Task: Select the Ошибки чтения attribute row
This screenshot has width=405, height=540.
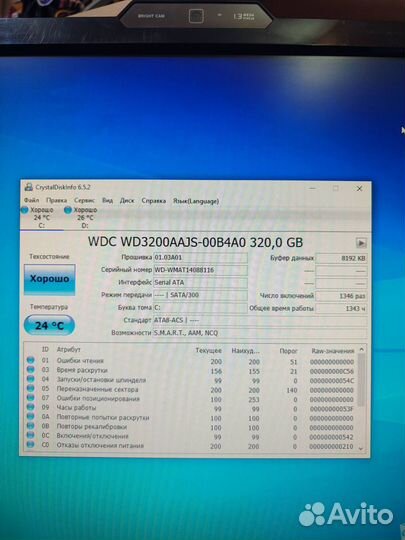Action: [190, 361]
